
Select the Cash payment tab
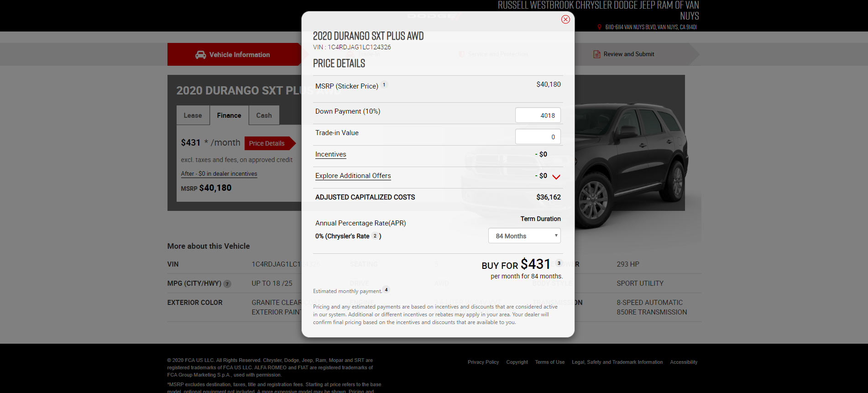point(264,115)
